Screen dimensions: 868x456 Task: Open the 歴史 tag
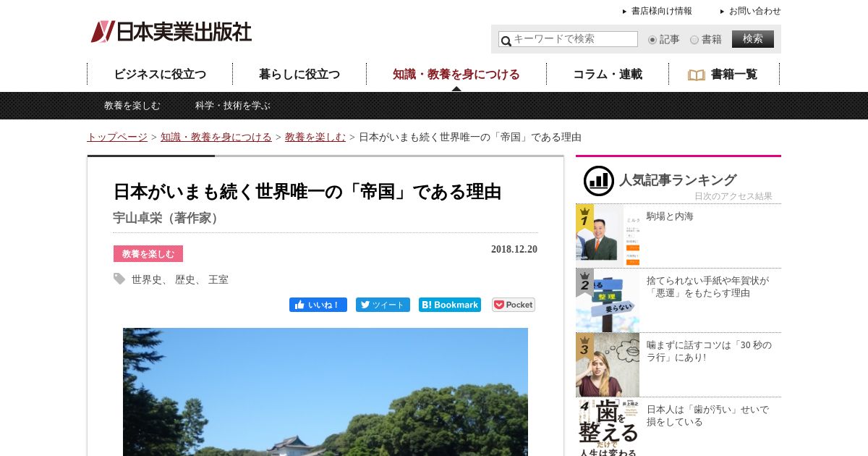(185, 279)
